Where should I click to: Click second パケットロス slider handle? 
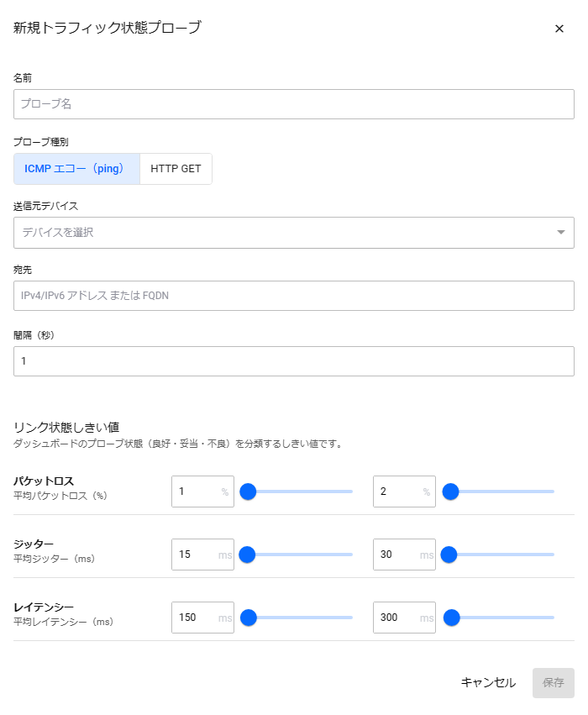point(450,492)
